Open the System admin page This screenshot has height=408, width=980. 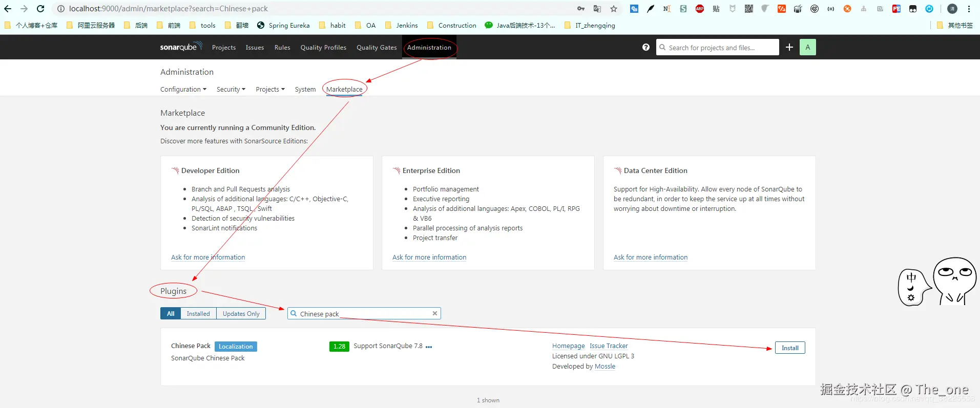point(305,89)
